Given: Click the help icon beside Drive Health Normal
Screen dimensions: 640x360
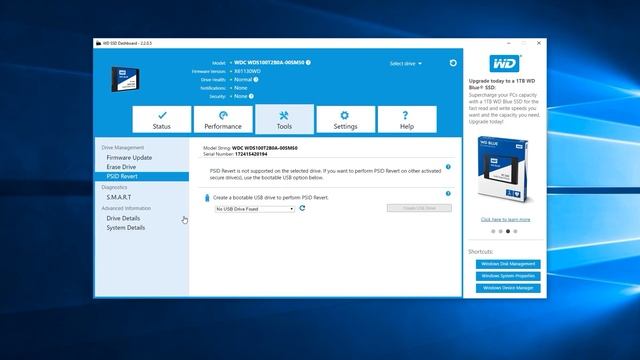Looking at the screenshot, I should click(x=256, y=80).
